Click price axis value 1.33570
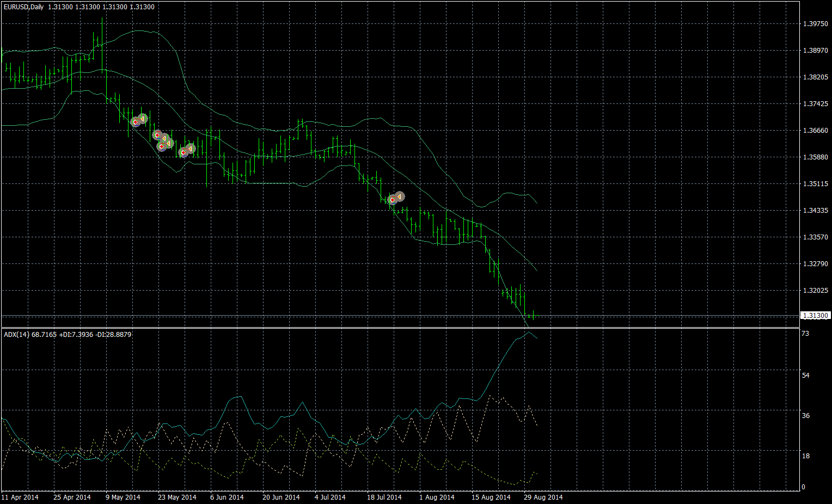 pos(815,237)
